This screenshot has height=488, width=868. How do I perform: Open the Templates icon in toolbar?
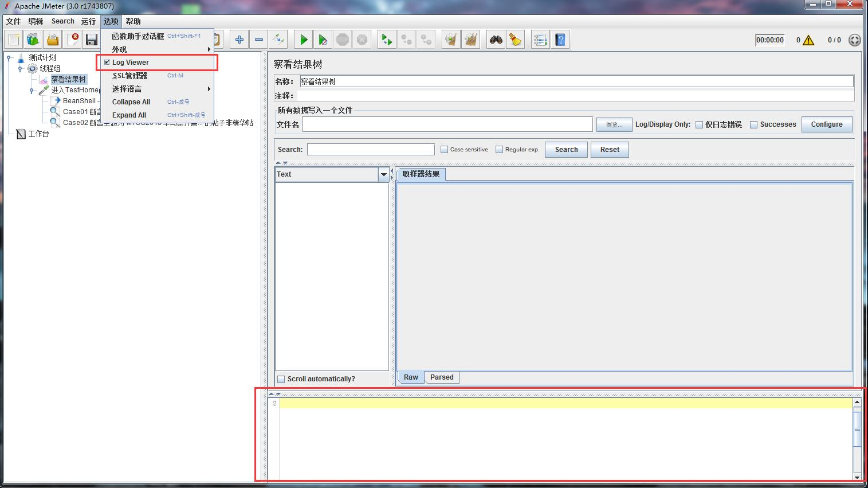(x=33, y=40)
